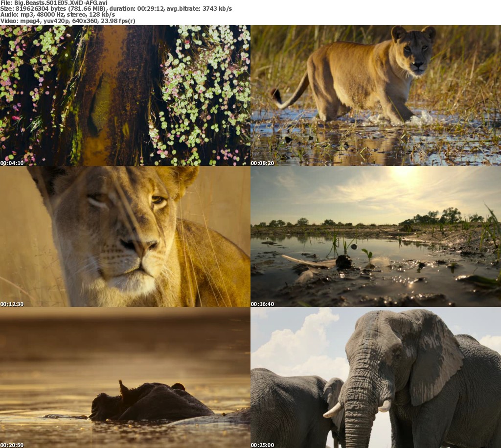Click the file size and duration info line
This screenshot has height=448, width=501.
pyautogui.click(x=116, y=9)
